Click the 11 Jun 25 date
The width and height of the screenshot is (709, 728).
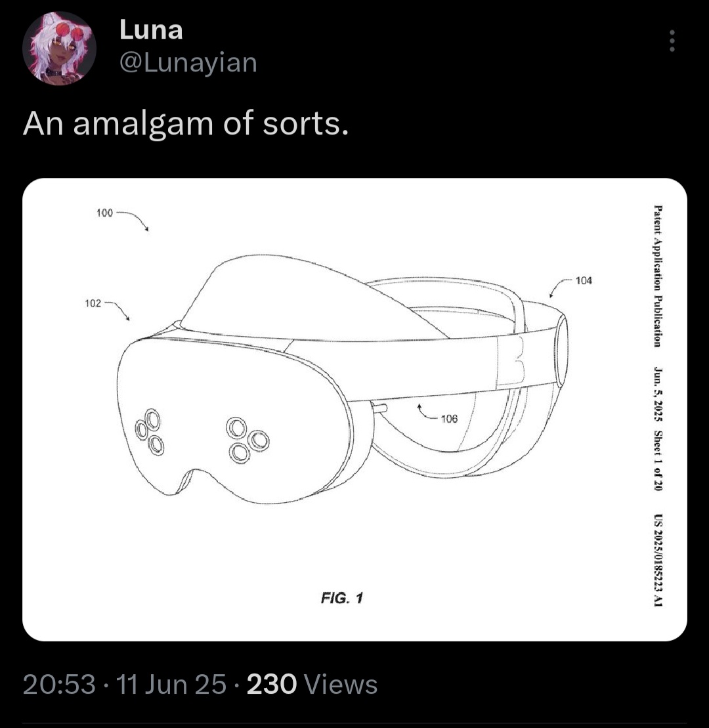(x=171, y=685)
